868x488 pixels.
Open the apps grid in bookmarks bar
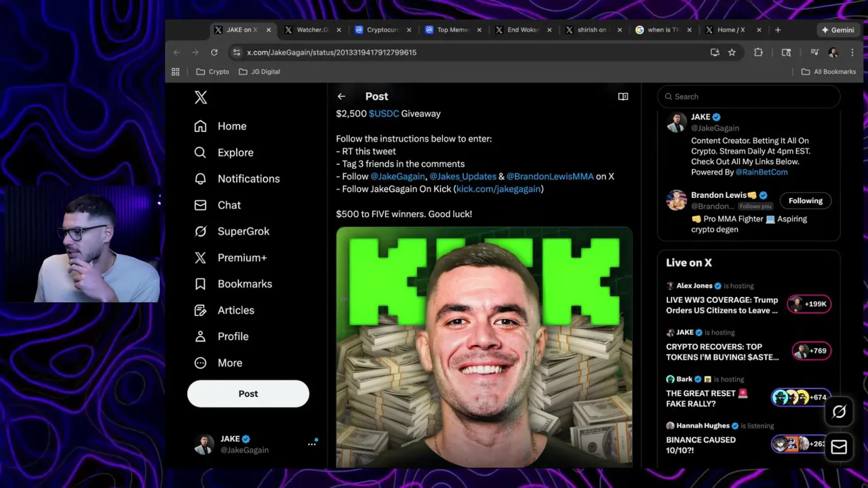(176, 72)
